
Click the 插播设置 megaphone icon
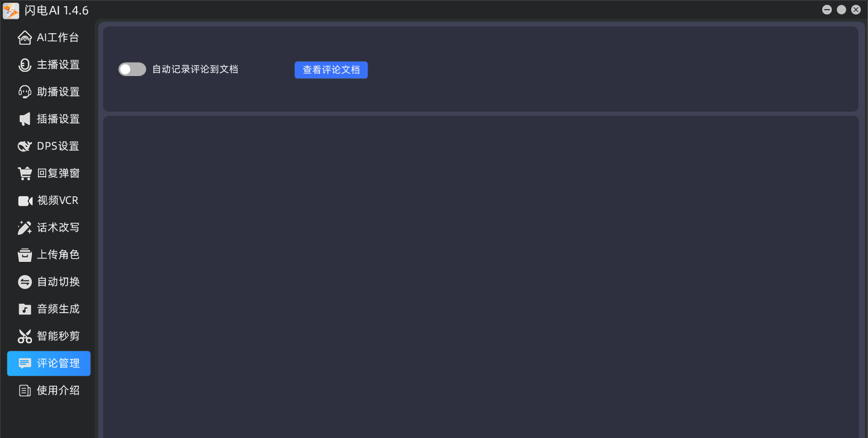tap(25, 119)
